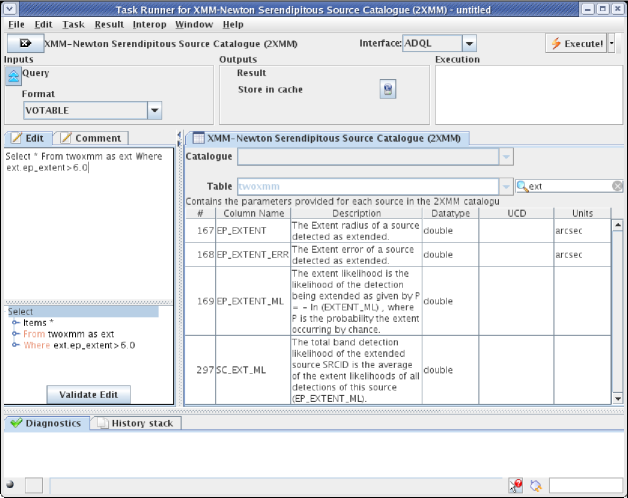Click the Execute! button

point(576,43)
